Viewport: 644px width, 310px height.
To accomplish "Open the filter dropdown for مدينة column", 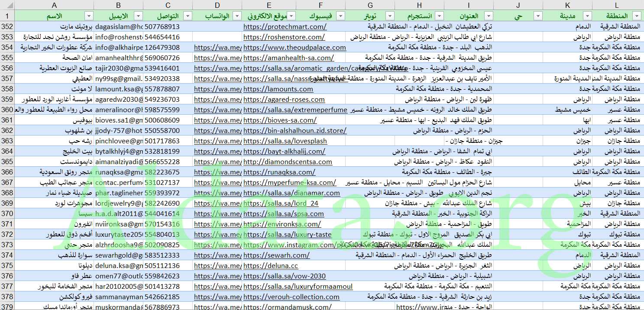I will point(587,16).
